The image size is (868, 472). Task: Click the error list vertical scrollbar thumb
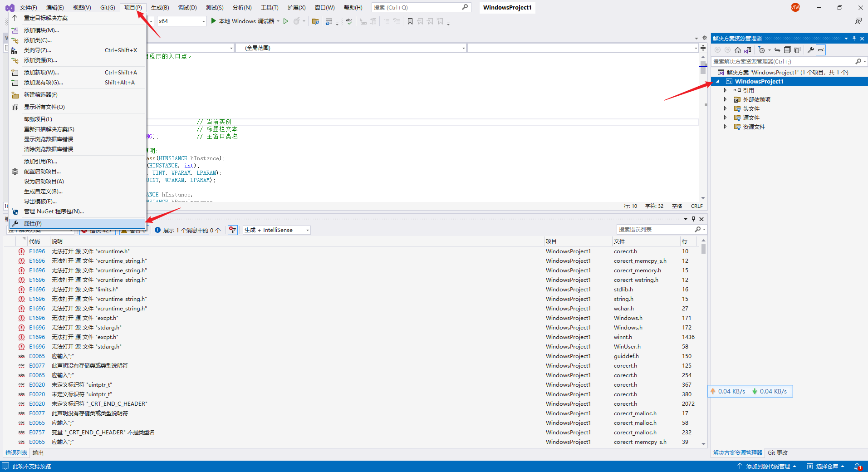pos(703,249)
